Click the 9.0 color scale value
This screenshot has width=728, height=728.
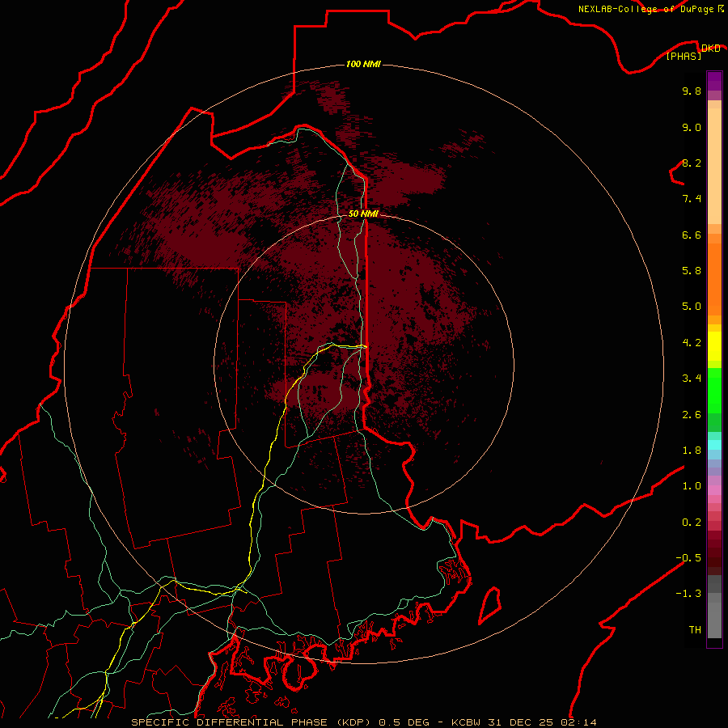tap(692, 127)
